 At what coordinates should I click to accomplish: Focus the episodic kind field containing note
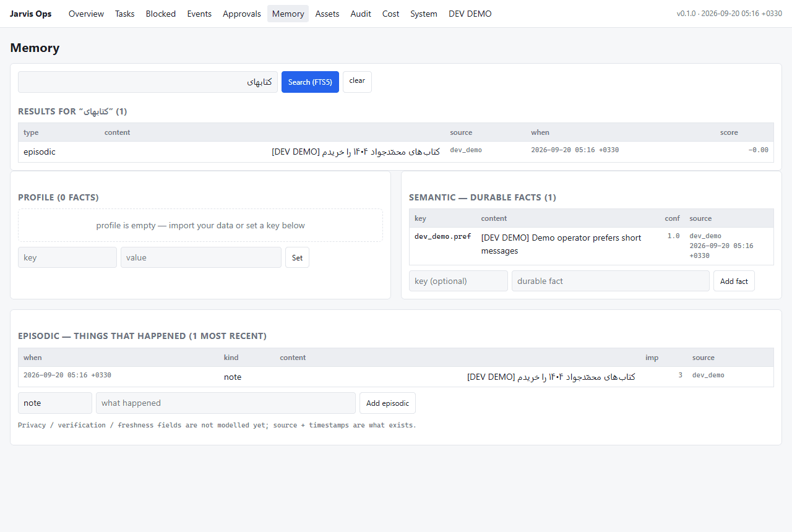pyautogui.click(x=55, y=403)
